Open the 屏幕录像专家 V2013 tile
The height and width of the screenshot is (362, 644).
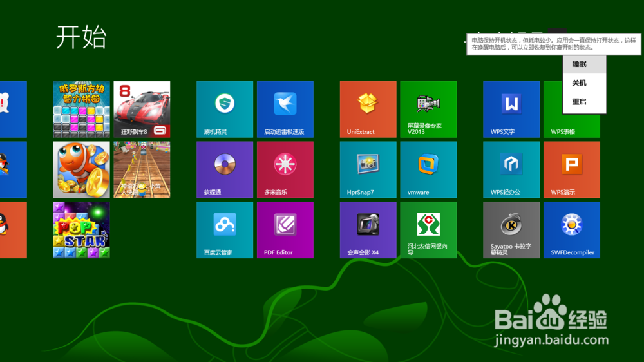tap(428, 110)
